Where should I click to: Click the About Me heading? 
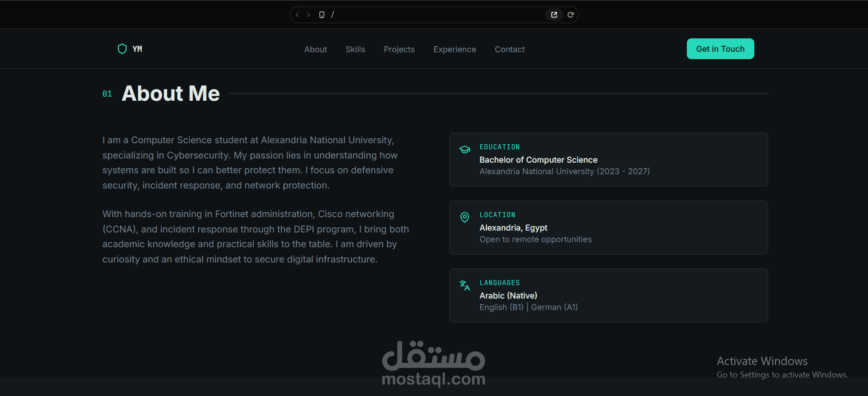(x=171, y=93)
